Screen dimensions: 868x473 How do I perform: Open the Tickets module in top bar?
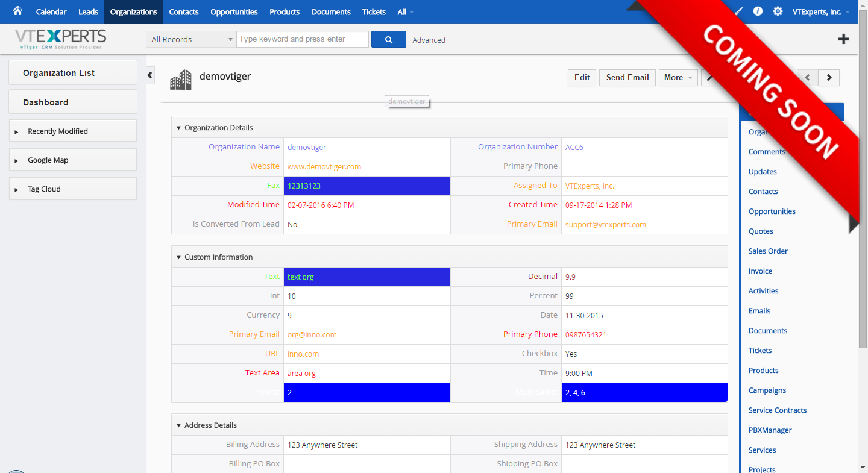click(374, 12)
